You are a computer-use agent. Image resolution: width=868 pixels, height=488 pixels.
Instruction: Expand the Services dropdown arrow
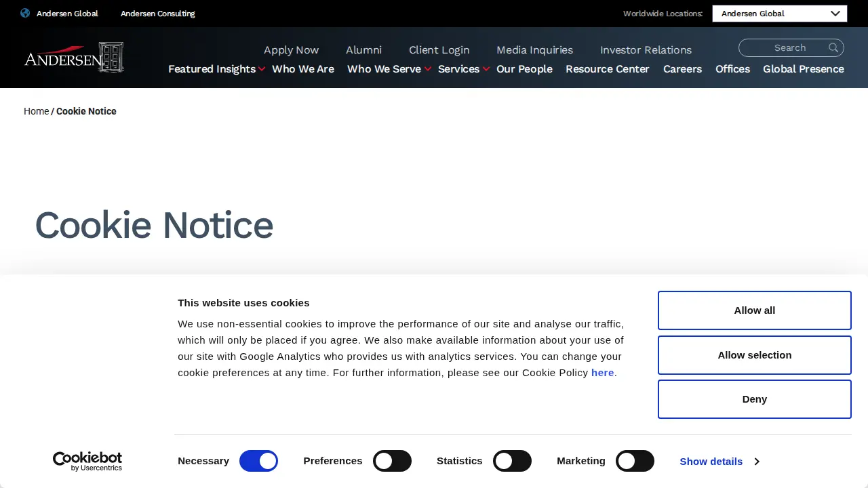[x=486, y=69]
